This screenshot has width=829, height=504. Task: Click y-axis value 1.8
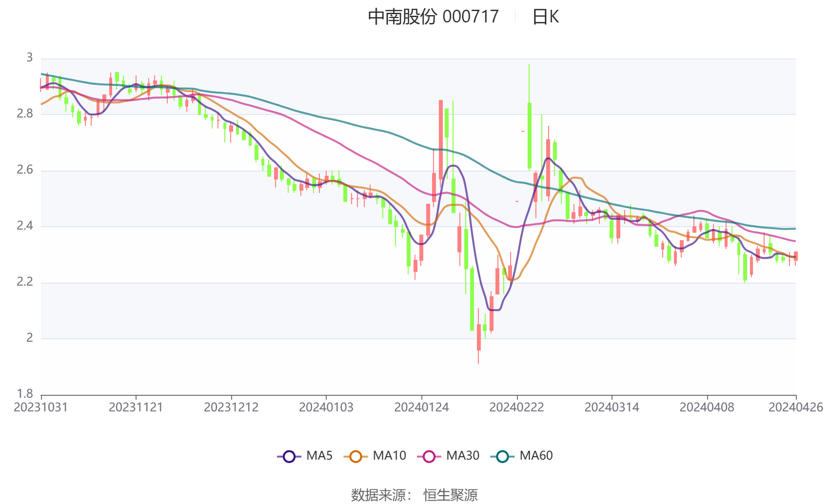coord(25,394)
